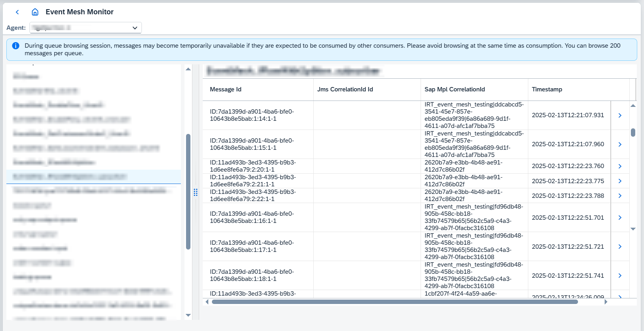Click the message table scroll-up arrow
Screen dimensions: 644x331
pyautogui.click(x=633, y=106)
